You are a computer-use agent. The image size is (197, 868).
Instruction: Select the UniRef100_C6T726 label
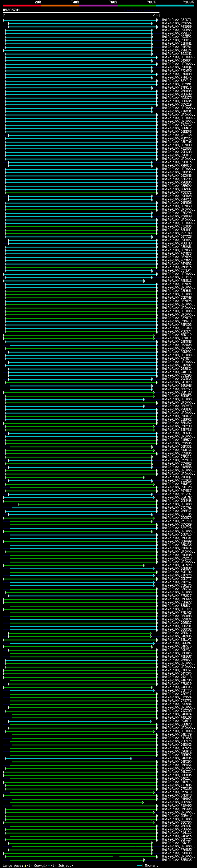tap(177, 236)
